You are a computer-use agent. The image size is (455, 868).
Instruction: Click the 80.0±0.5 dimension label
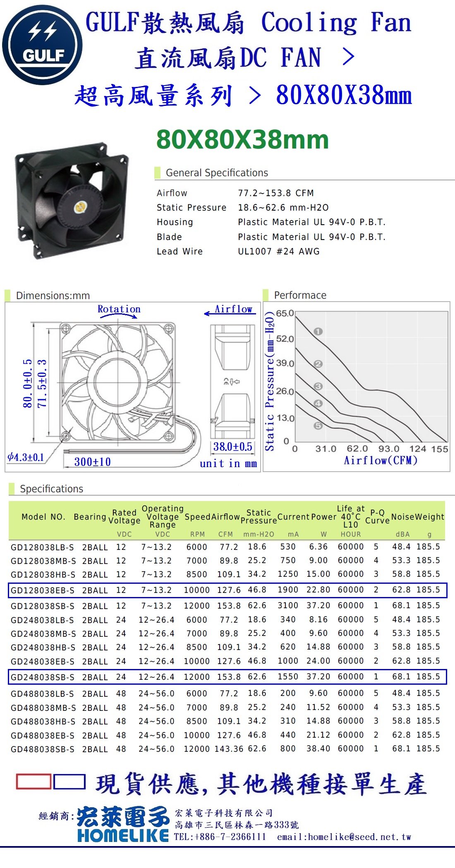pyautogui.click(x=27, y=383)
